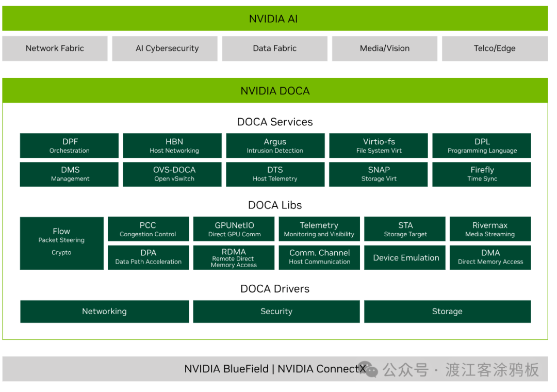Click the RDMA Remote Direct Memory Access block
Screen dimensions: 557x392
[234, 257]
